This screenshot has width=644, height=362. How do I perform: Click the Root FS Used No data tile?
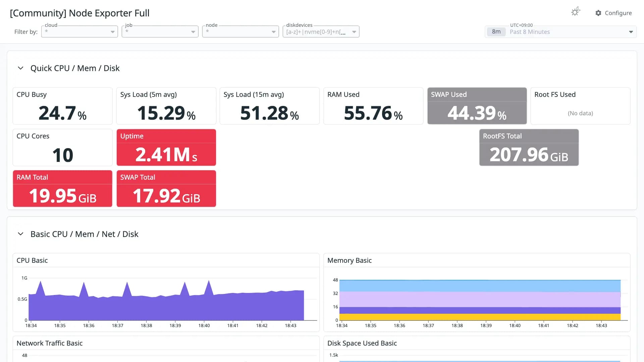(580, 106)
